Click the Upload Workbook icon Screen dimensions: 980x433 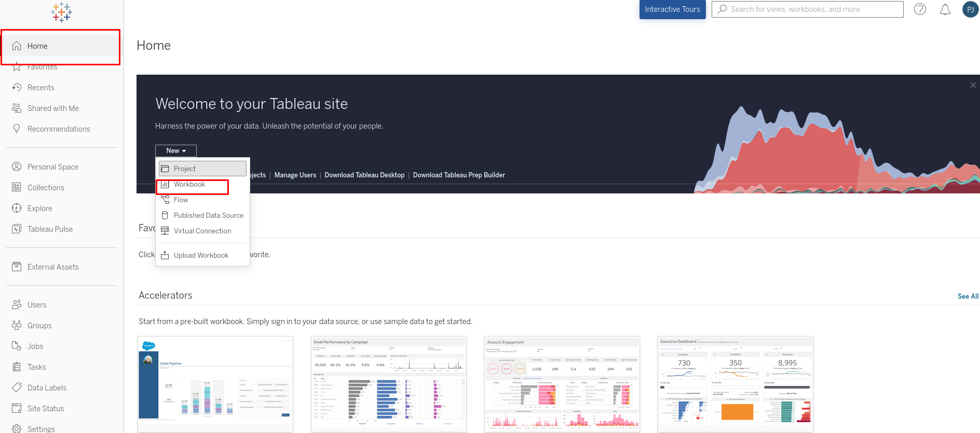point(165,255)
